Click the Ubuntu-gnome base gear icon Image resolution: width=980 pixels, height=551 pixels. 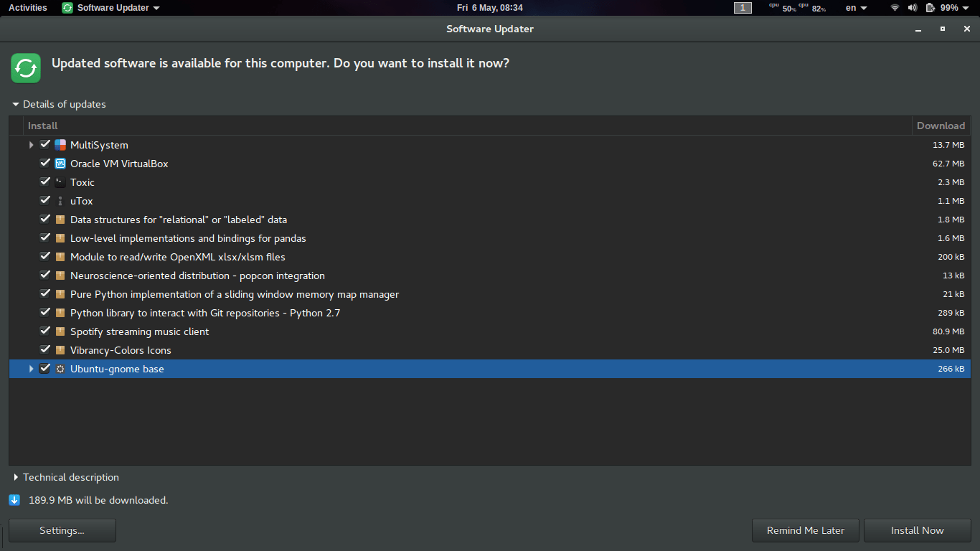[60, 368]
